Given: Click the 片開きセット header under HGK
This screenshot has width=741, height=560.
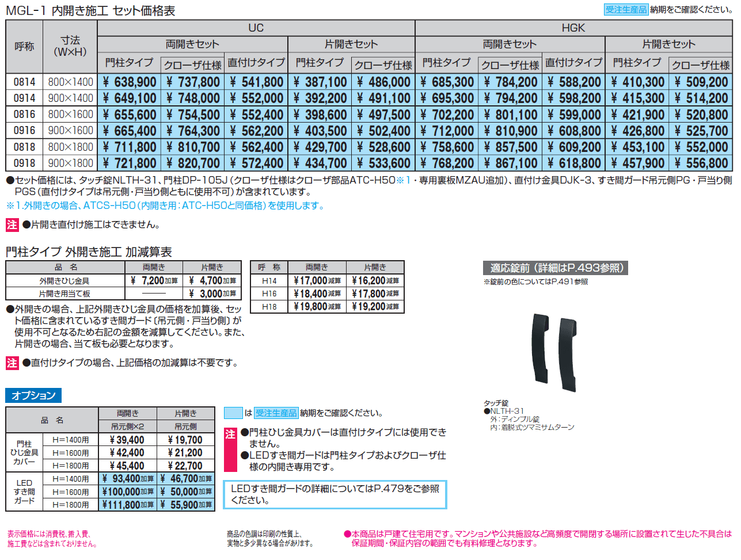Looking at the screenshot, I should pos(670,43).
